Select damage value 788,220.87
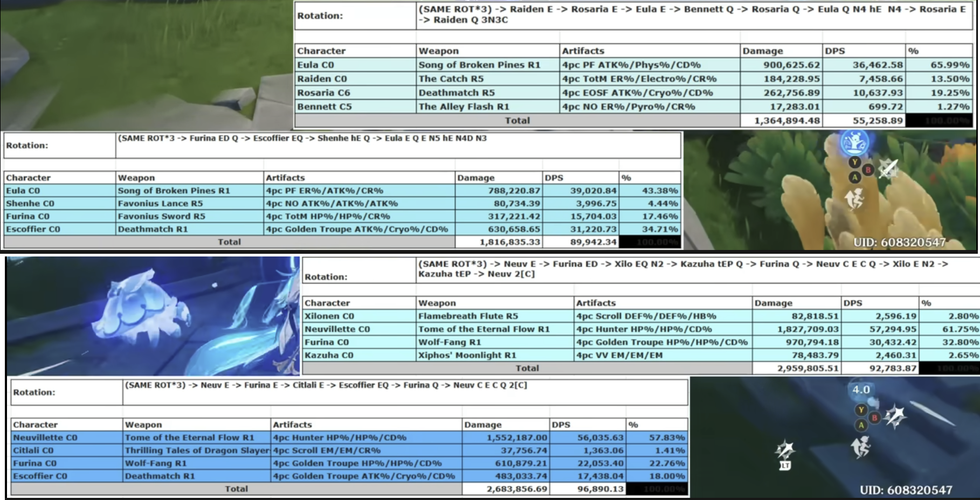The width and height of the screenshot is (980, 500). (x=499, y=191)
